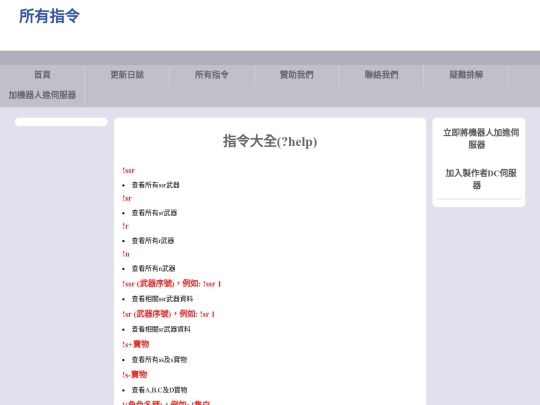Image resolution: width=540 pixels, height=405 pixels.
Task: Click the text 查看所有ss及s寶物
Action: tap(159, 360)
